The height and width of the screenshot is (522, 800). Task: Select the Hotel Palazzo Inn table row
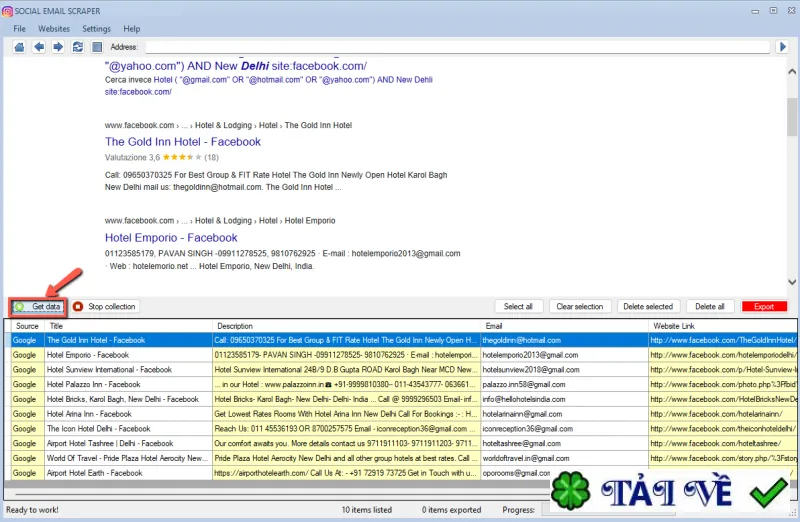click(x=401, y=384)
